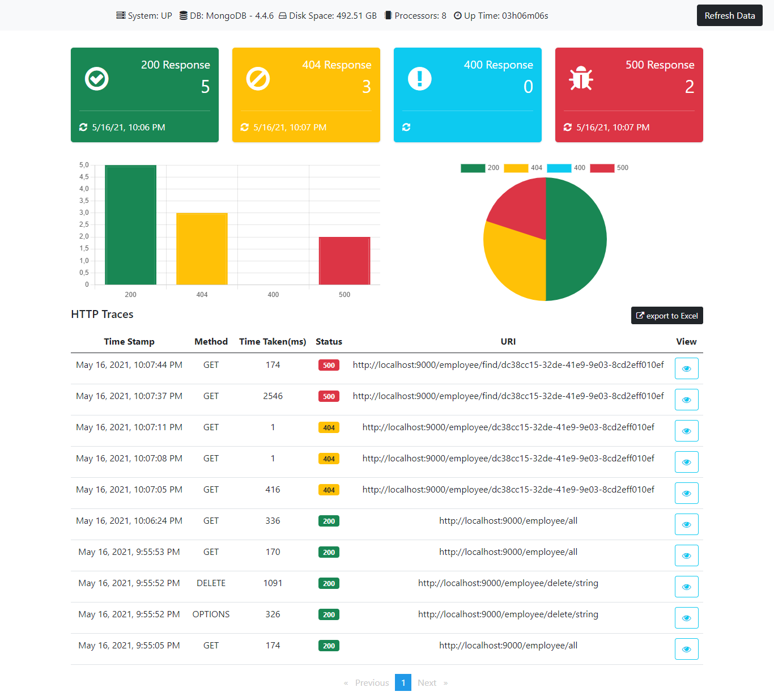Image resolution: width=774 pixels, height=700 pixels.
Task: Select page 1 in pagination
Action: tap(403, 682)
